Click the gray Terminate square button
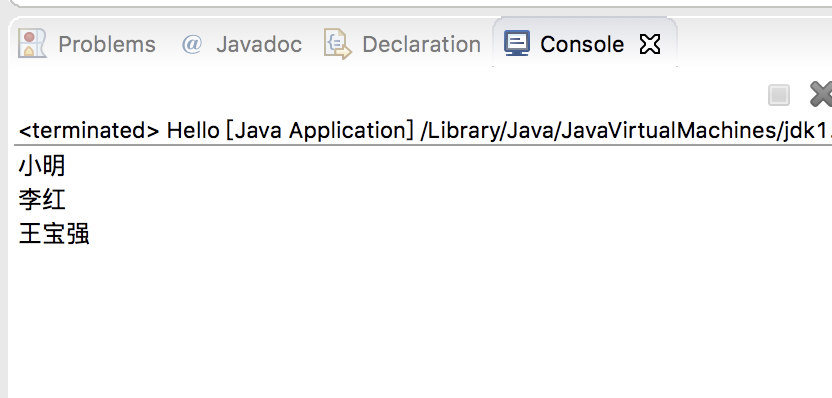The height and width of the screenshot is (398, 832). pyautogui.click(x=778, y=96)
